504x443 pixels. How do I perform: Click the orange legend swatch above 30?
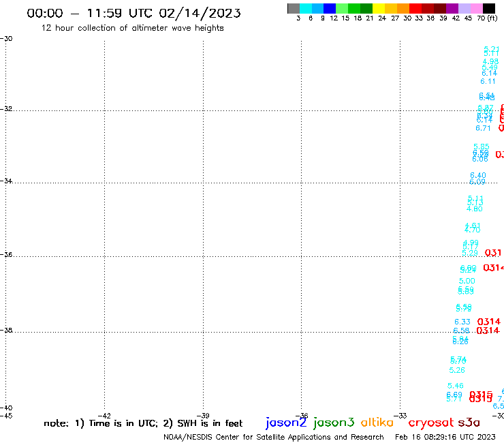(x=403, y=8)
